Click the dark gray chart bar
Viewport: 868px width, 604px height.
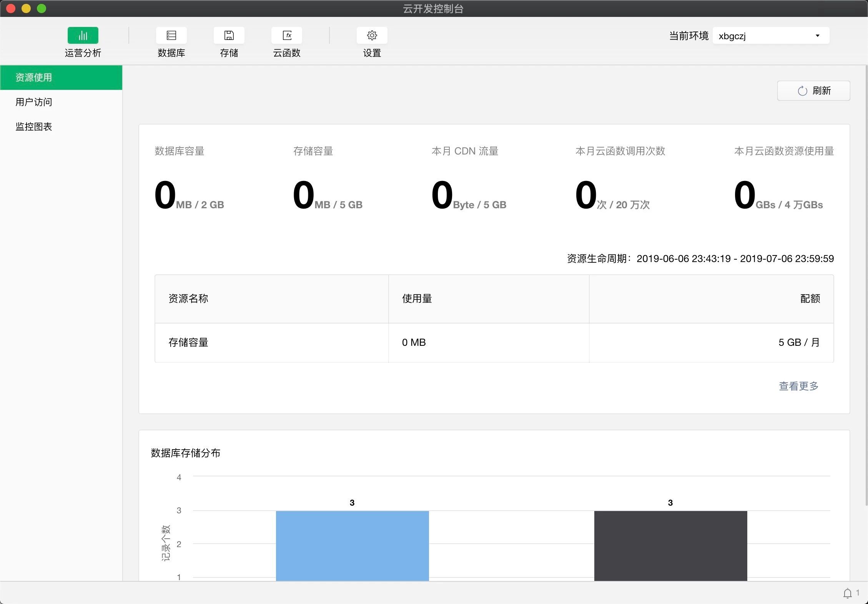670,546
